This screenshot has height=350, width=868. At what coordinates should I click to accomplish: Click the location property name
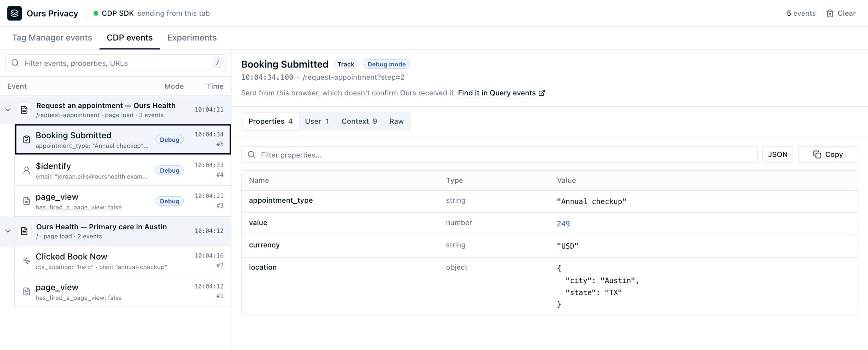click(263, 267)
